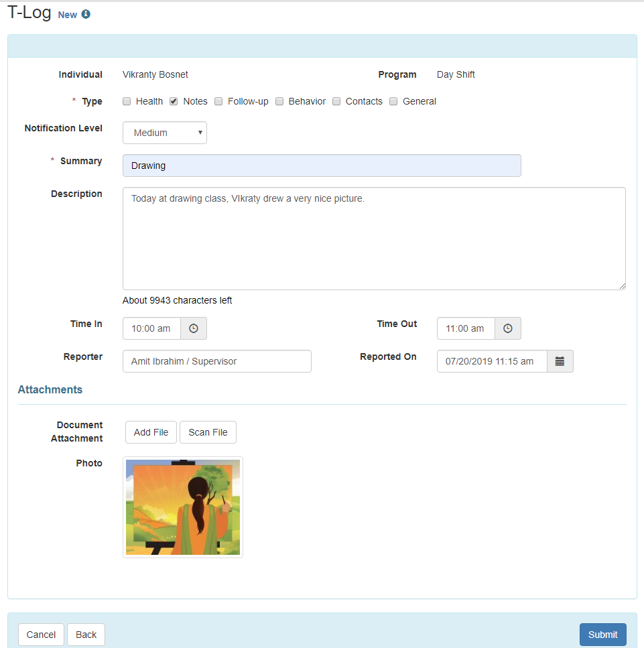Click the Time Out 11:00 am field
This screenshot has width=644, height=648.
pos(466,328)
